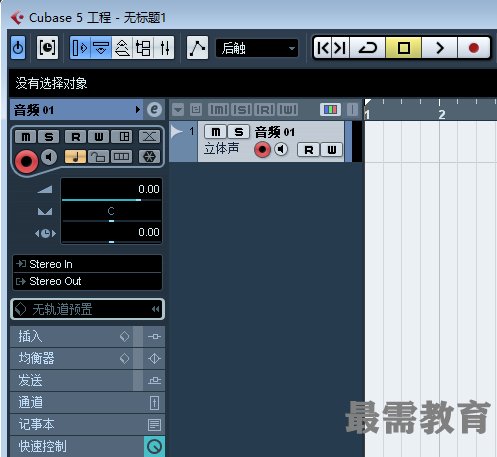Toggle Cycle loop transport button
The image size is (497, 457).
pyautogui.click(x=367, y=48)
